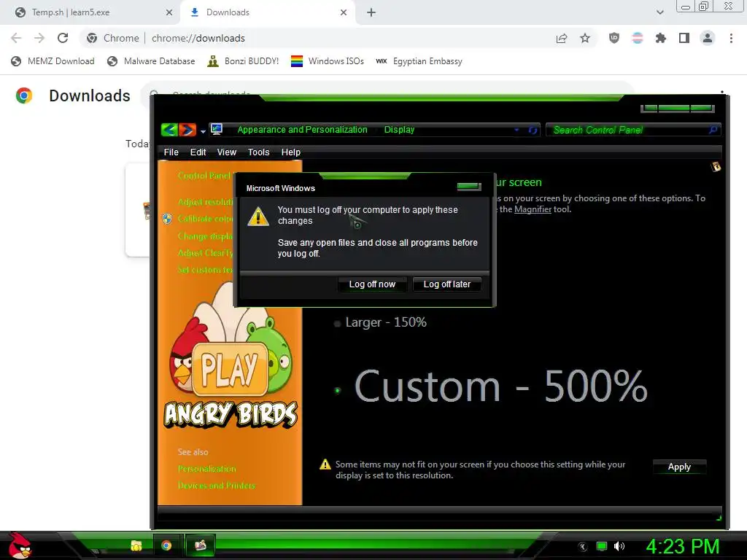The width and height of the screenshot is (747, 560).
Task: Open recent pages dropdown beside navigation arrows
Action: pos(203,131)
